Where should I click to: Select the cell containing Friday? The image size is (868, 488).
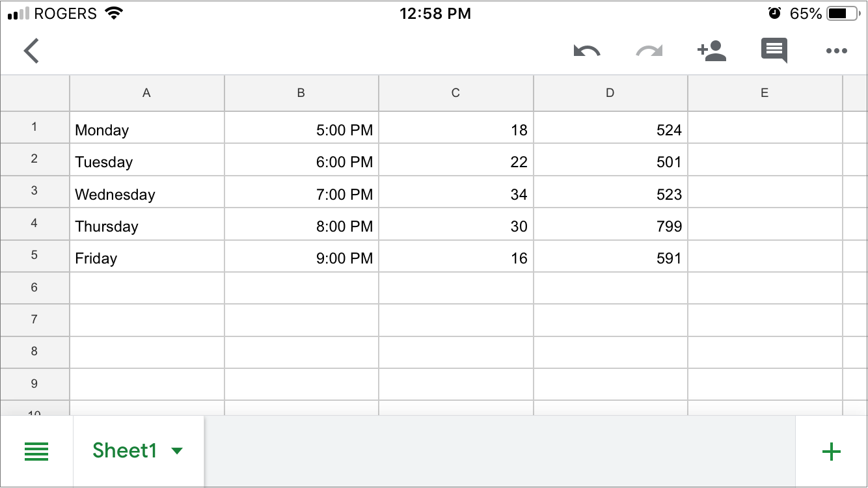pyautogui.click(x=146, y=258)
